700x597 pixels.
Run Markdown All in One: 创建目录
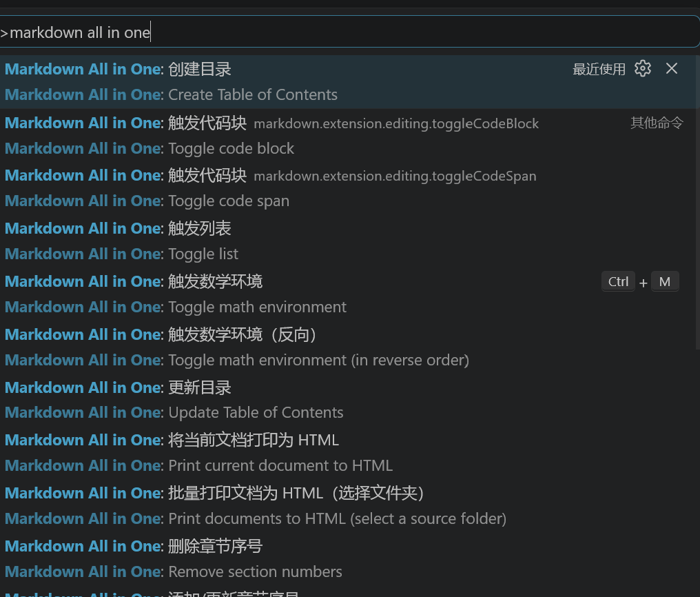(118, 69)
